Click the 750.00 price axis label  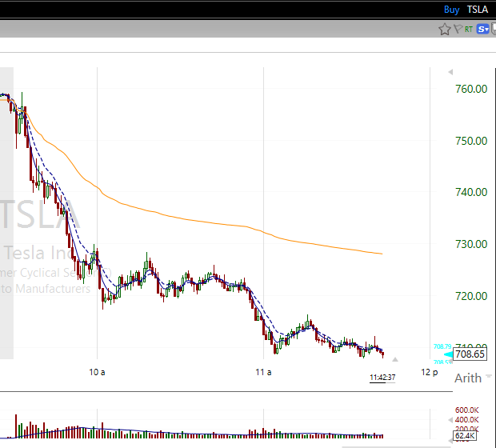point(471,141)
